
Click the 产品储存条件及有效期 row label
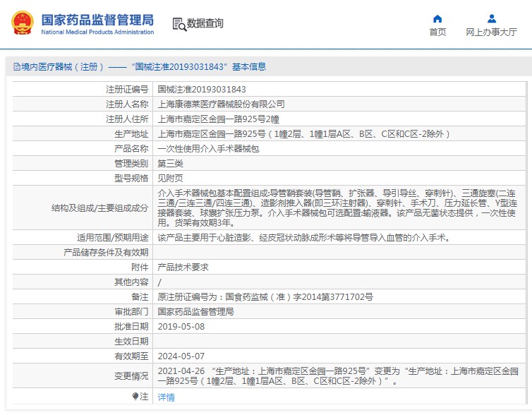tap(106, 253)
